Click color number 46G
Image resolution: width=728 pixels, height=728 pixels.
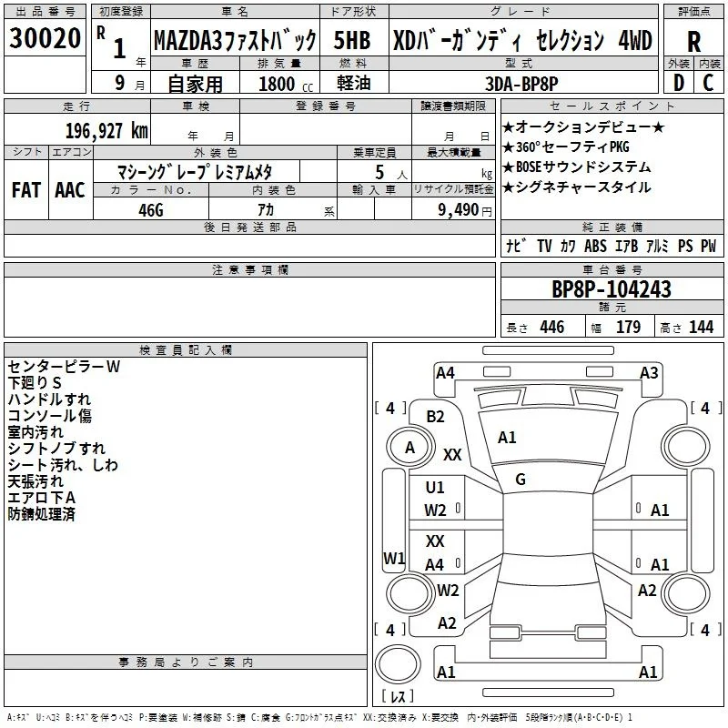(151, 210)
